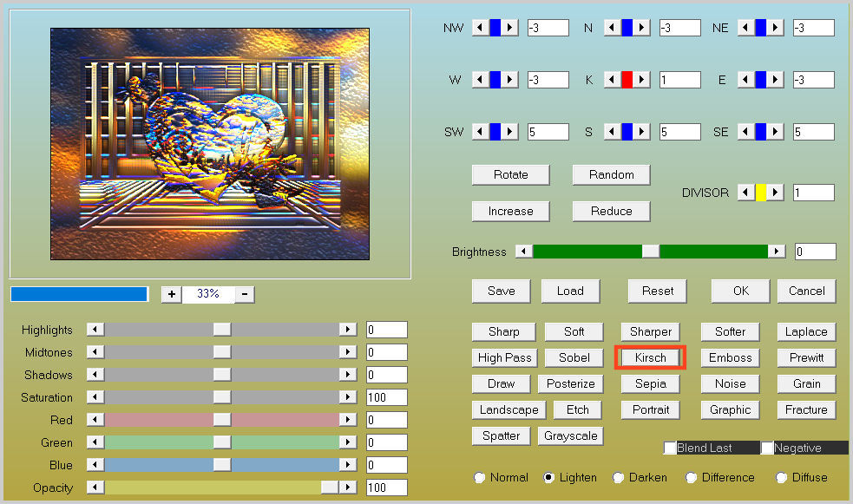Click the S left arrow
Screen dimensions: 853x504
coord(612,132)
